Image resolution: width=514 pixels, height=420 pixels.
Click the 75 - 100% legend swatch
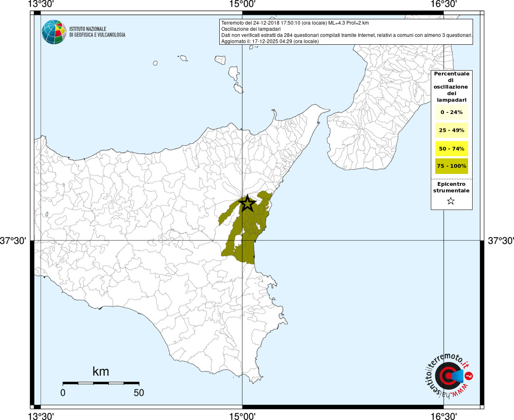452,166
